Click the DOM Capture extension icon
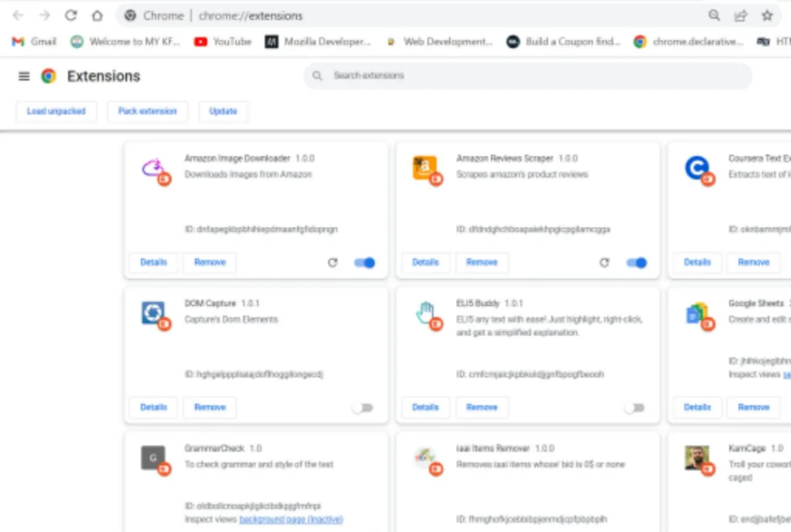Screen dimensions: 791x532 (x=156, y=315)
